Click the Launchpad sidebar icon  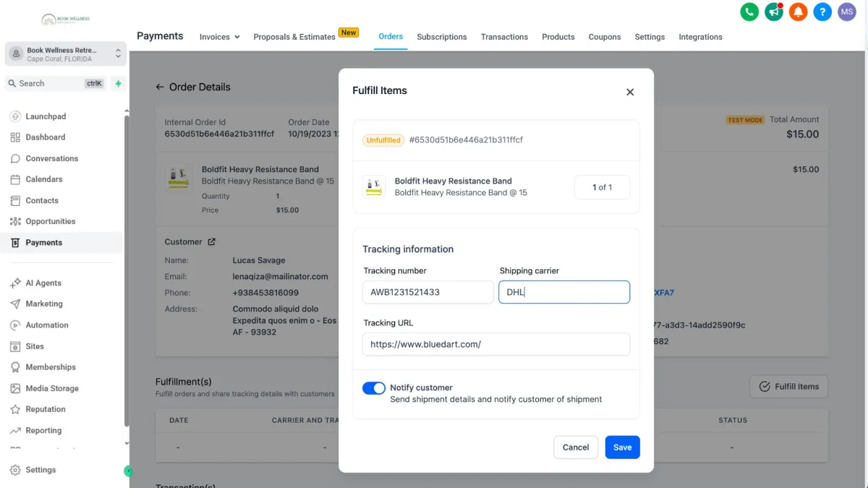(15, 116)
